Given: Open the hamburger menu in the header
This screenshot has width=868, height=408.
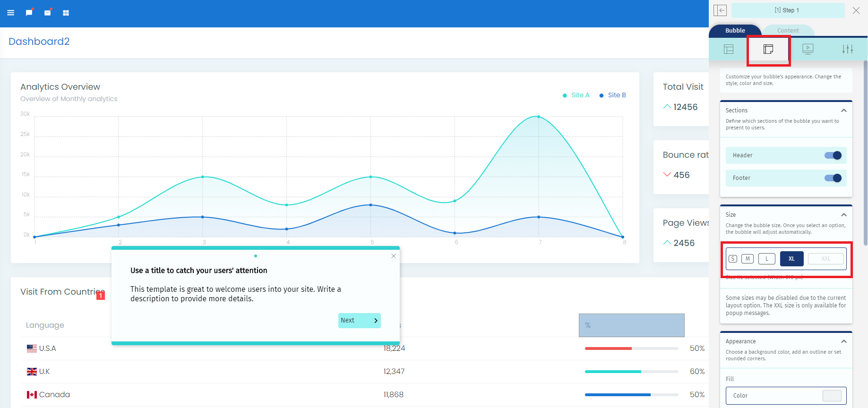Looking at the screenshot, I should pos(11,13).
